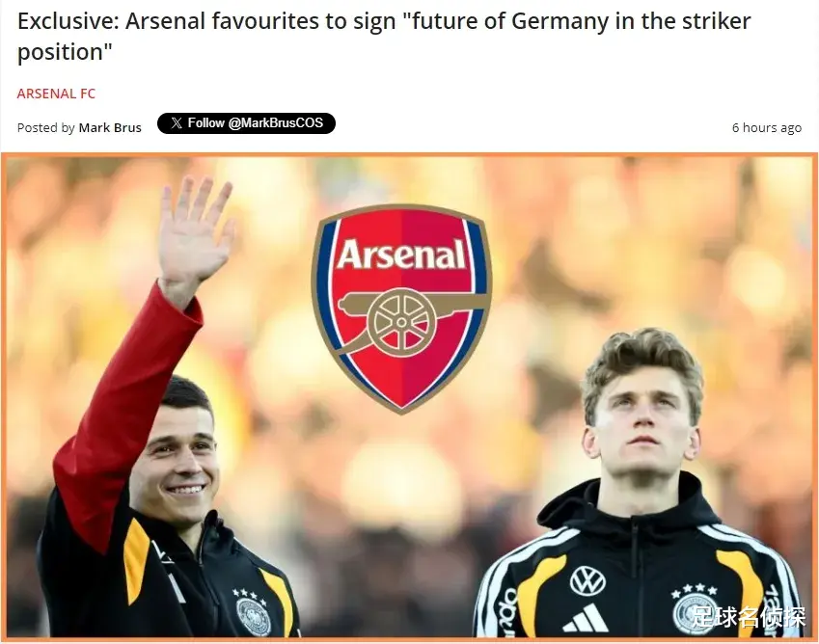Click the Volkswagen logo on the jacket

click(587, 580)
